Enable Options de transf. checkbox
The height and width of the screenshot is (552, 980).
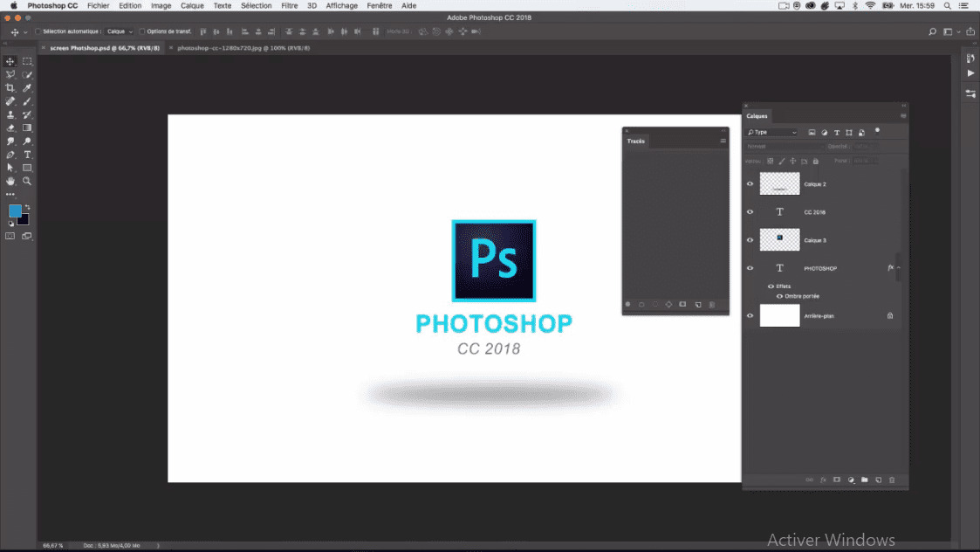coord(142,31)
